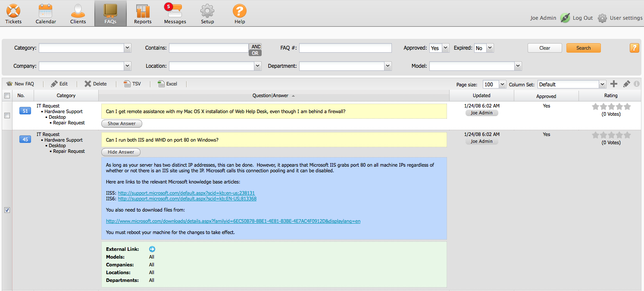
Task: Rate FAQ 45 with one star
Action: pyautogui.click(x=596, y=135)
